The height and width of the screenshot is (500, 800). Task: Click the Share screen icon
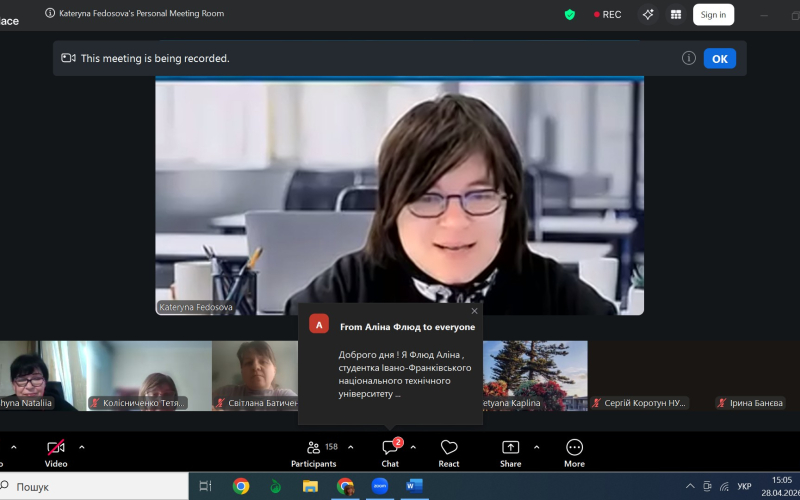pos(510,452)
